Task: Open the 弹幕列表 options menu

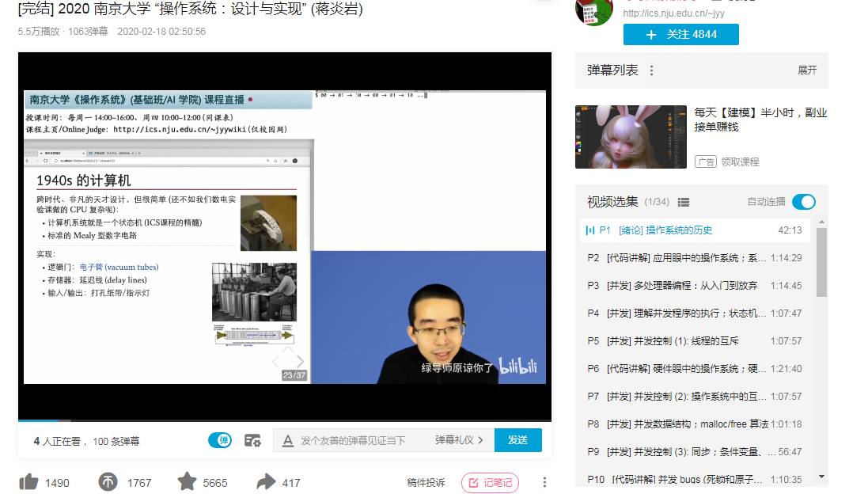Action: pyautogui.click(x=651, y=70)
